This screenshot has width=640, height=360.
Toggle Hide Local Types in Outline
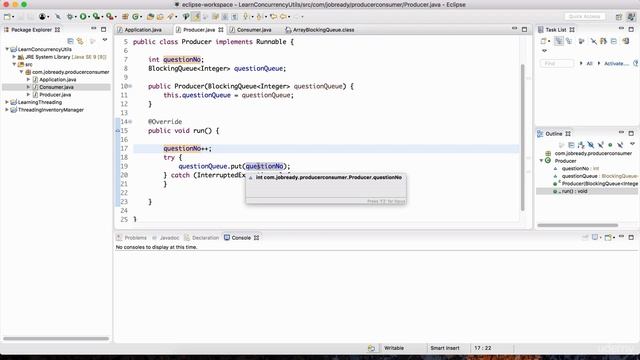[620, 145]
